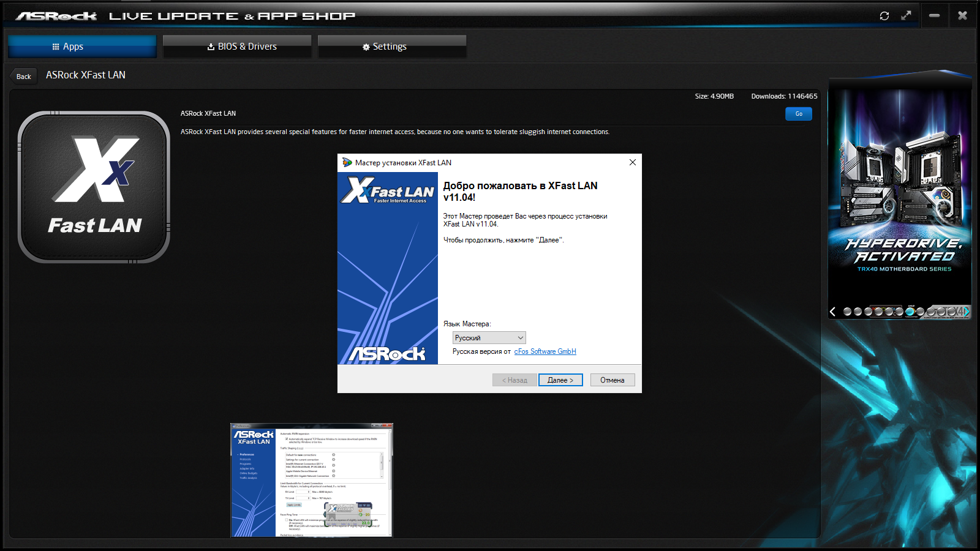Expand the Русский language dropdown

tap(489, 338)
